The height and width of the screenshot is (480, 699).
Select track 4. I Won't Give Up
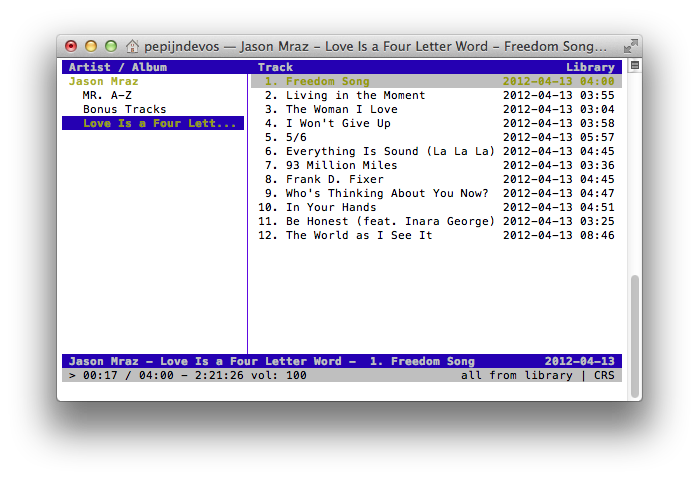coord(436,123)
